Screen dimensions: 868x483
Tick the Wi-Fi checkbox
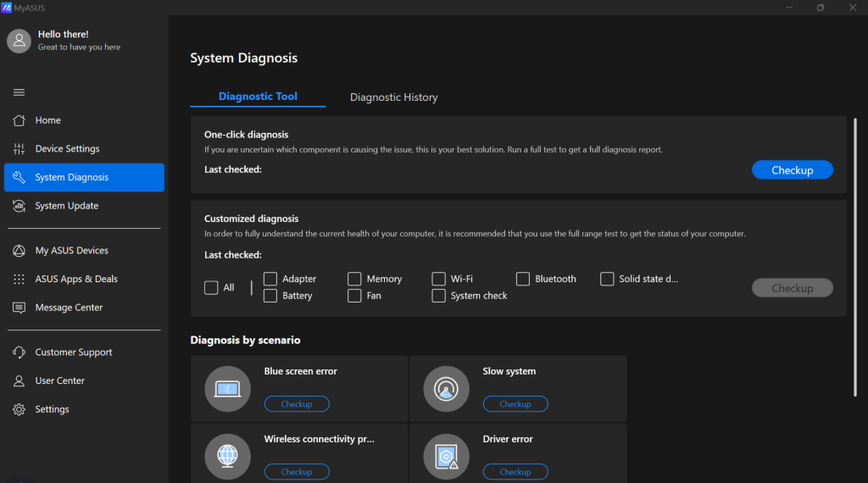438,279
